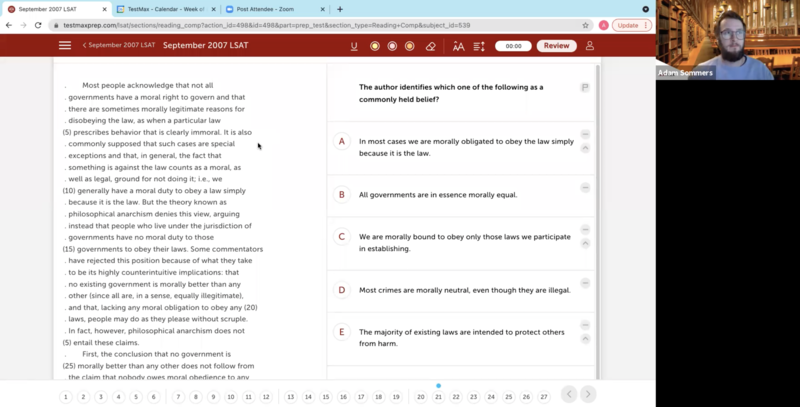Click the Review button
Screen dimensions: 800x407
click(556, 46)
